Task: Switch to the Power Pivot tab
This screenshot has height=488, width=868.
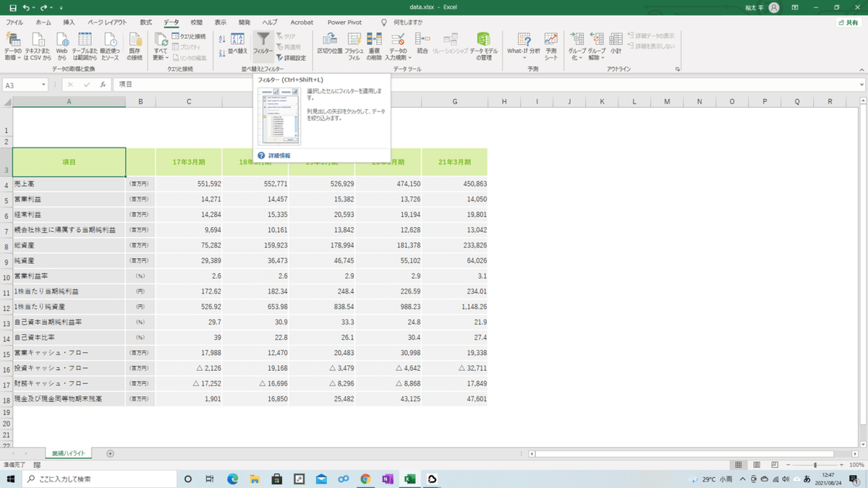Action: pos(344,22)
